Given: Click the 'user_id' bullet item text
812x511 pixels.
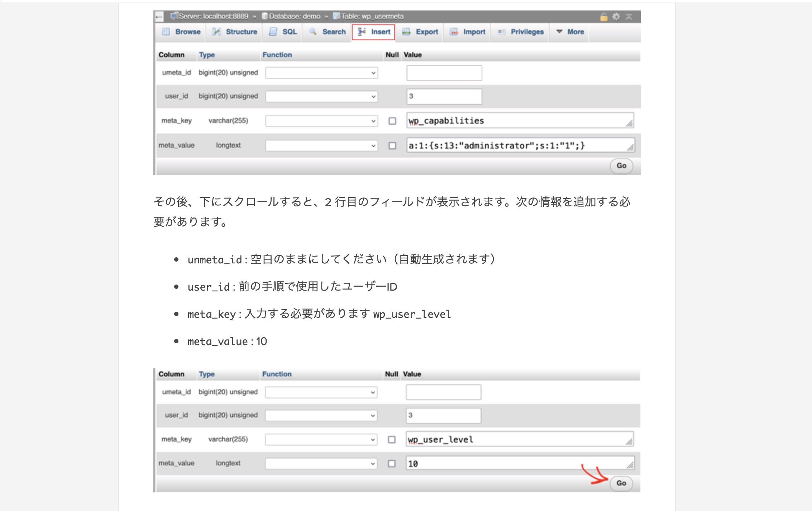Looking at the screenshot, I should click(x=292, y=287).
